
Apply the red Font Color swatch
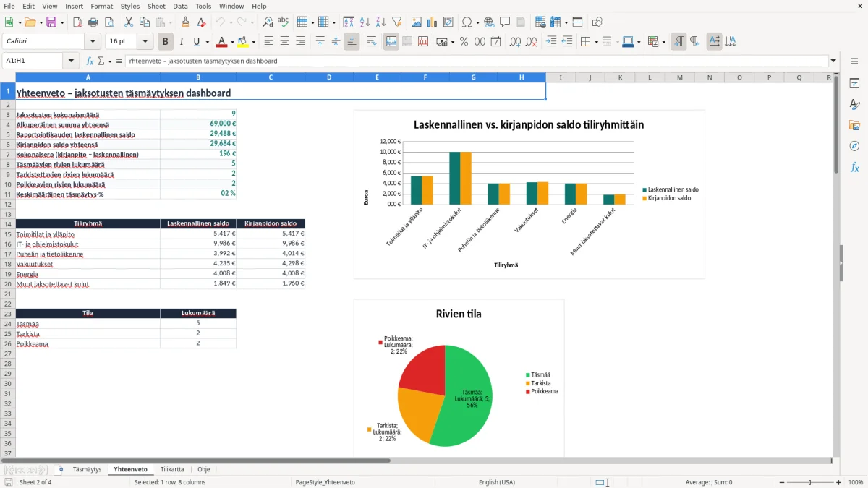221,42
